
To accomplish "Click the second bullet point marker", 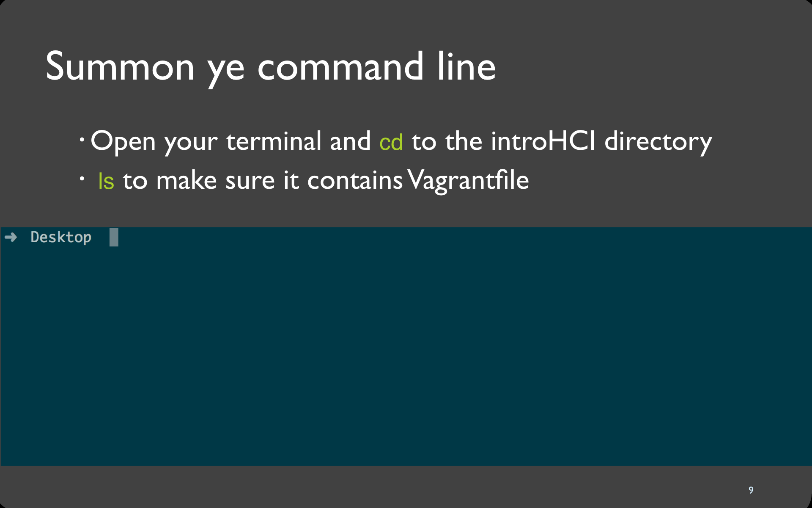I will pos(82,179).
